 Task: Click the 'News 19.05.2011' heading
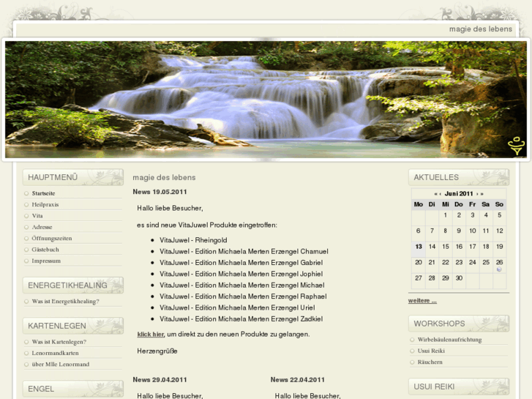[160, 192]
